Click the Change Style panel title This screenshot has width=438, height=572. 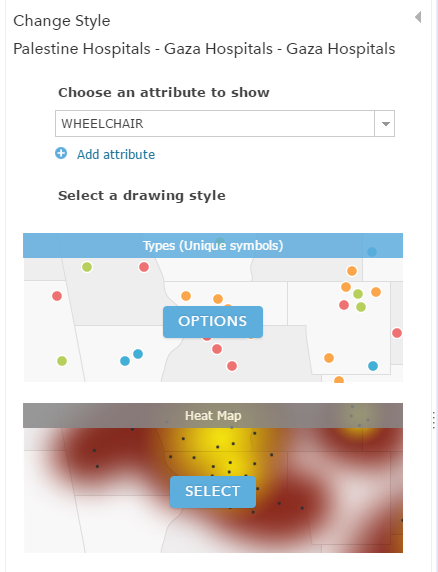[x=62, y=21]
